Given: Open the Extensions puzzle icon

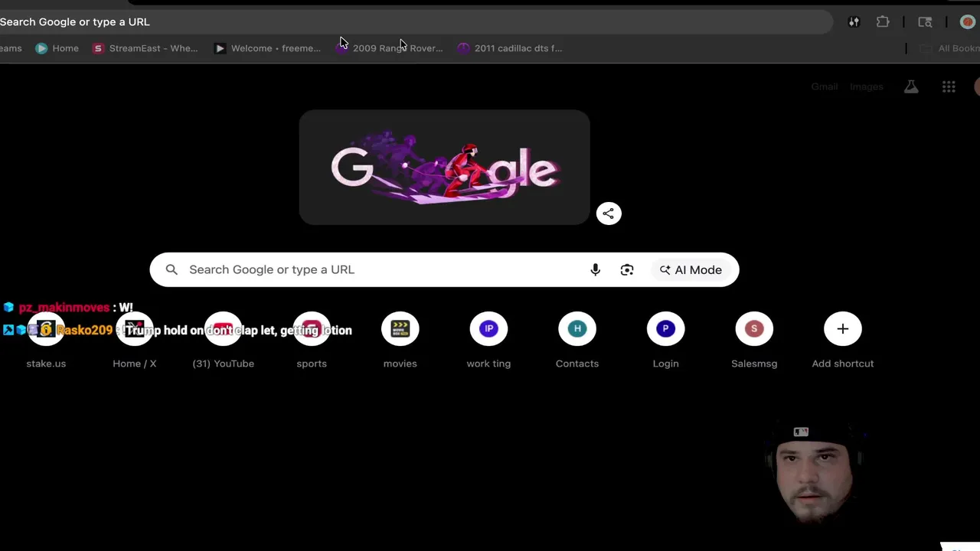Looking at the screenshot, I should tap(883, 22).
